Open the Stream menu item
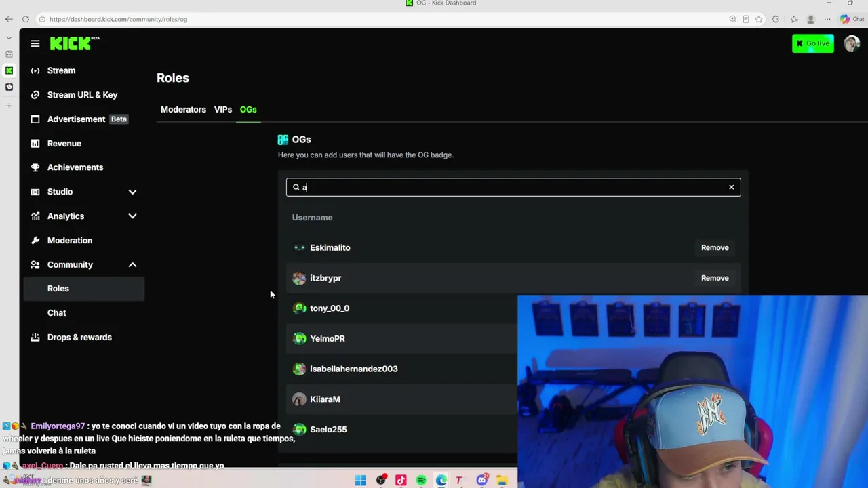The image size is (868, 488). click(x=61, y=70)
